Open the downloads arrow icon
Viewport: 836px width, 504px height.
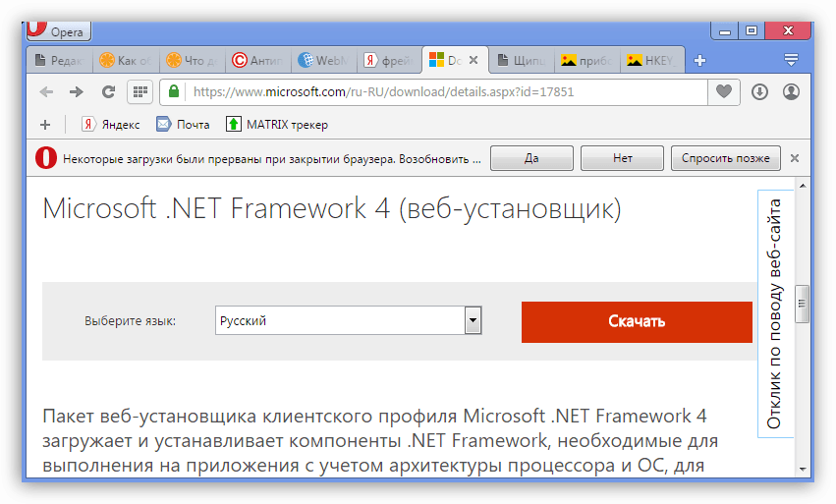(759, 91)
